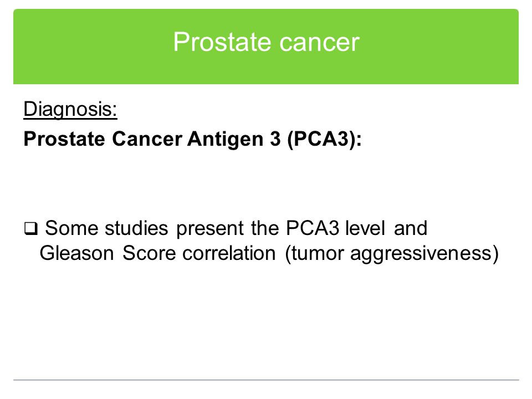Click the word 'studies' in bullet text

point(136,228)
